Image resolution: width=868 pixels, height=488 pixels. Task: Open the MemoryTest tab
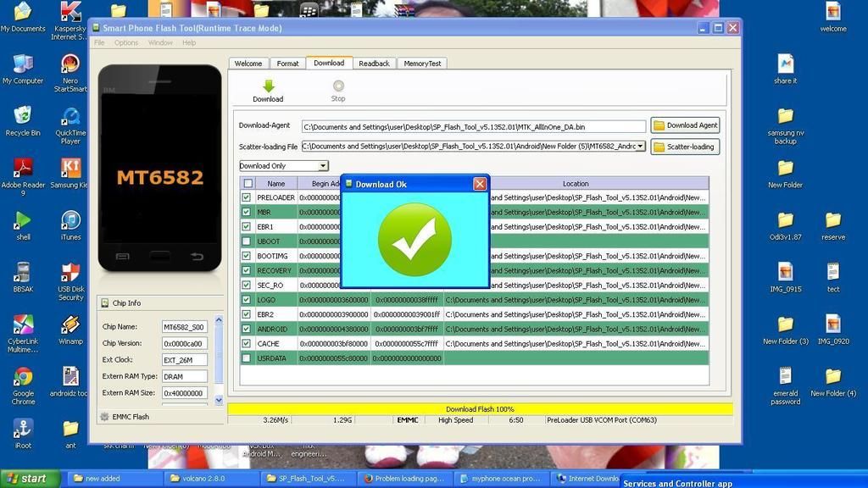click(421, 64)
